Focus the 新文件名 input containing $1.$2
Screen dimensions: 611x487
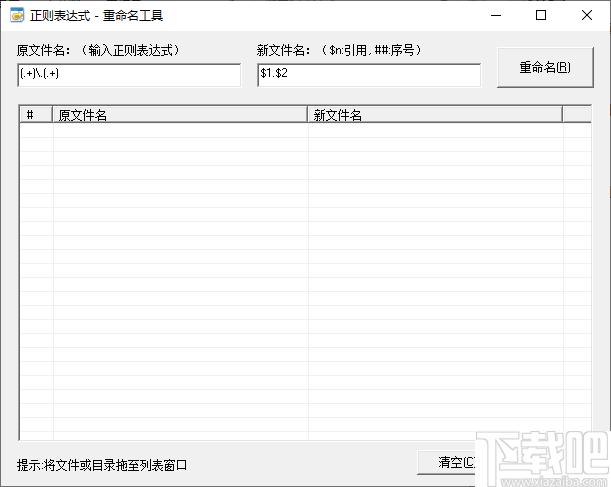click(x=368, y=75)
